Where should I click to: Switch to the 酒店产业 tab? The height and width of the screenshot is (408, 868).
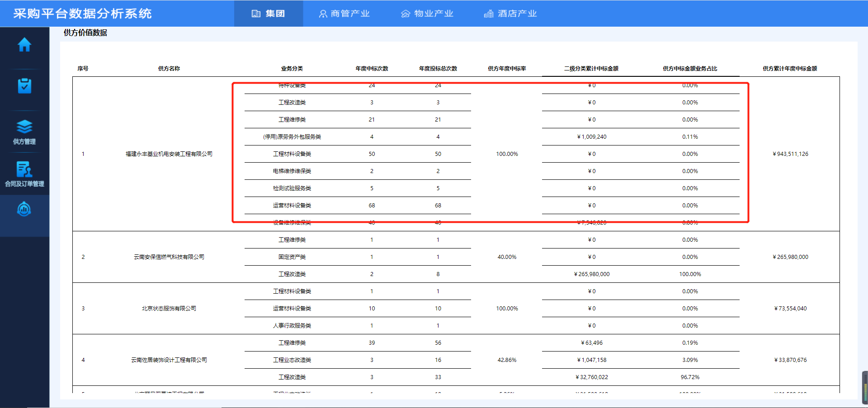510,14
